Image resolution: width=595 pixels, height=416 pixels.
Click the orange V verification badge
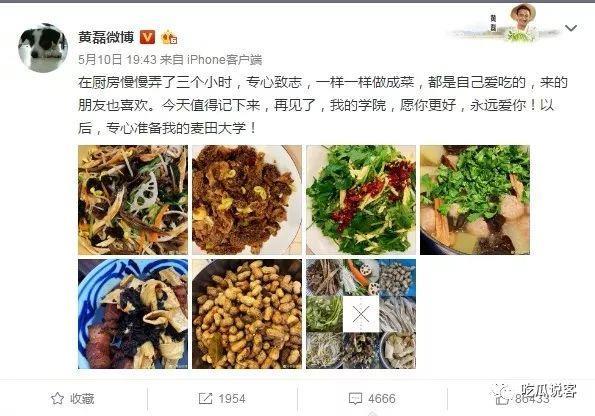point(148,37)
